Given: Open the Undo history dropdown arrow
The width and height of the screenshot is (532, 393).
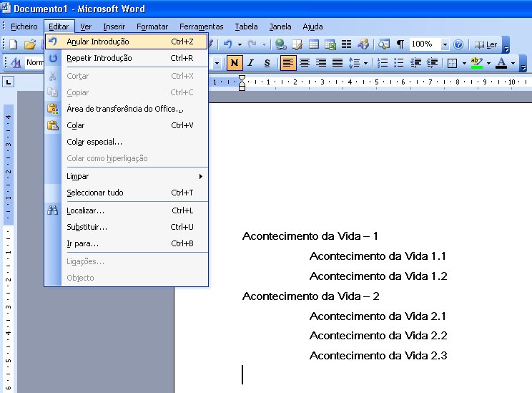Looking at the screenshot, I should coord(240,44).
